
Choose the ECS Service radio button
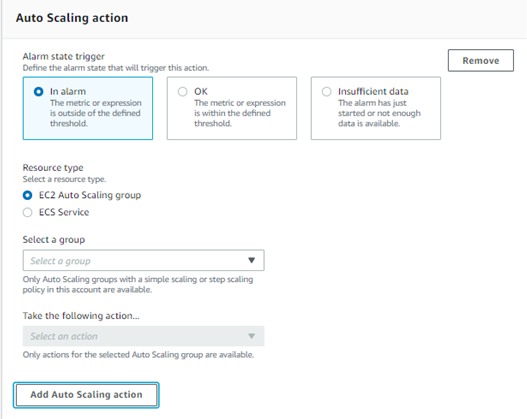coord(28,212)
